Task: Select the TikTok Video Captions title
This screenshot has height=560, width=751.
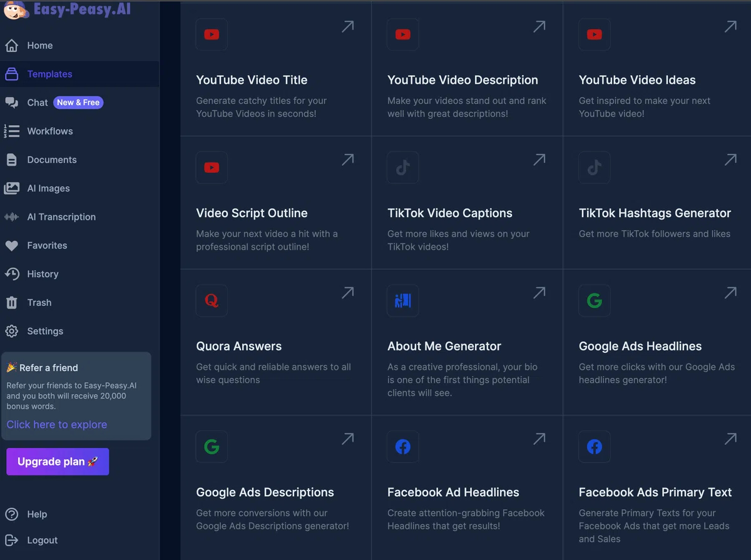Action: [450, 213]
